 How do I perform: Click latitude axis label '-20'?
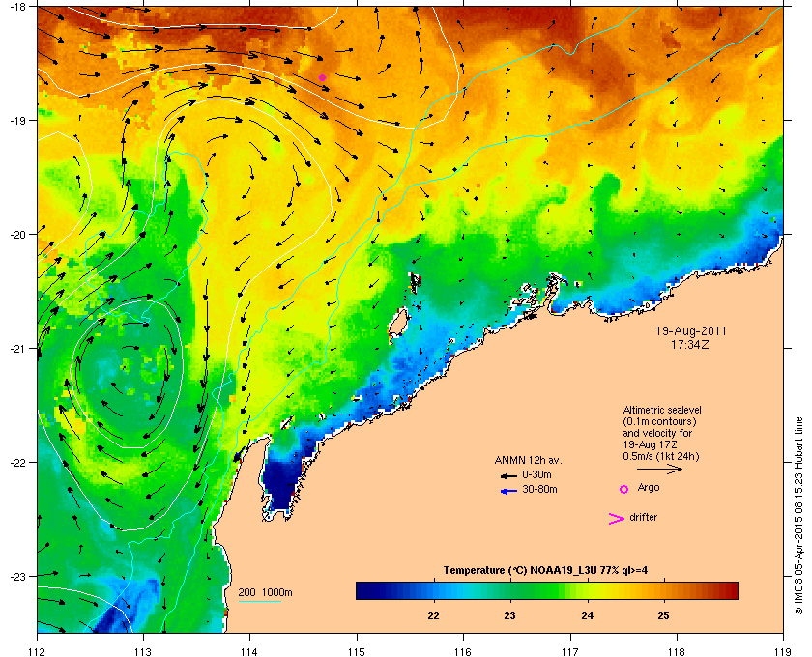tap(17, 234)
